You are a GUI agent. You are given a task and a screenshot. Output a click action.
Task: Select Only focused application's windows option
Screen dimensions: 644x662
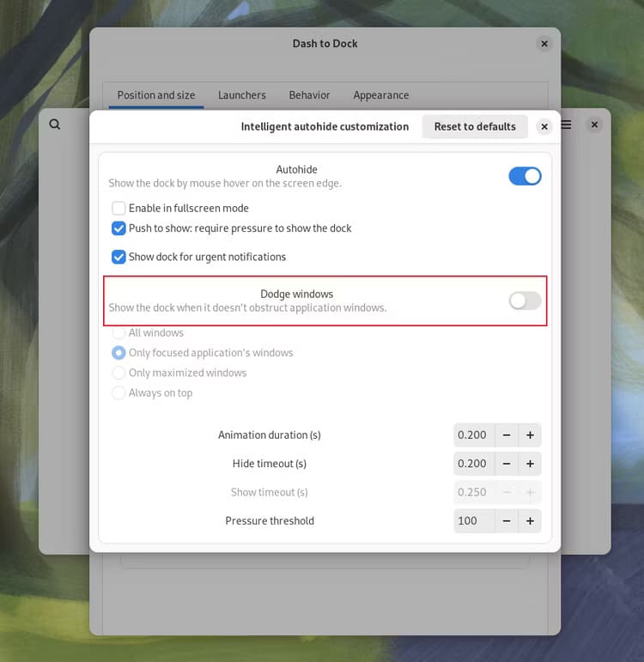pos(118,353)
